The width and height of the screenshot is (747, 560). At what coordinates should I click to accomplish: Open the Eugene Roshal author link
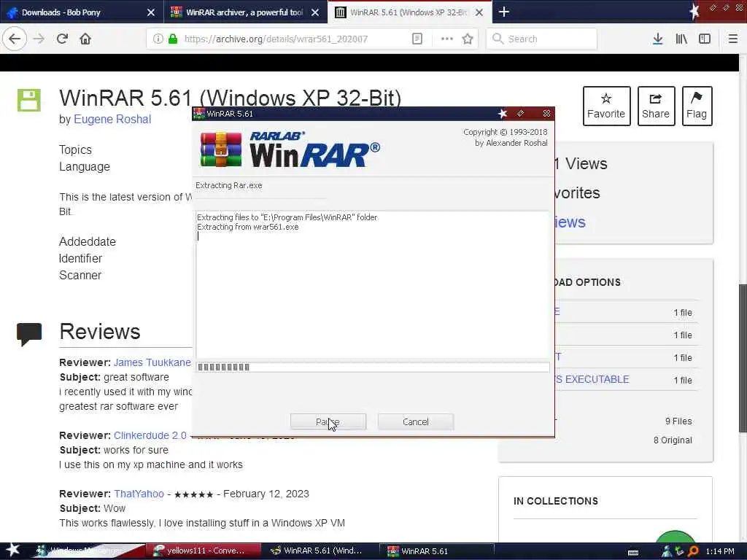coord(112,119)
